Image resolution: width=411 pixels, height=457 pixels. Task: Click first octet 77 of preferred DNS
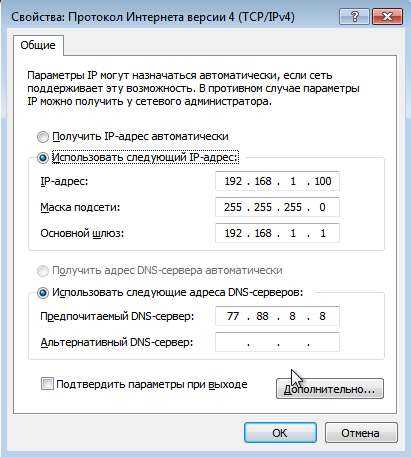[233, 316]
